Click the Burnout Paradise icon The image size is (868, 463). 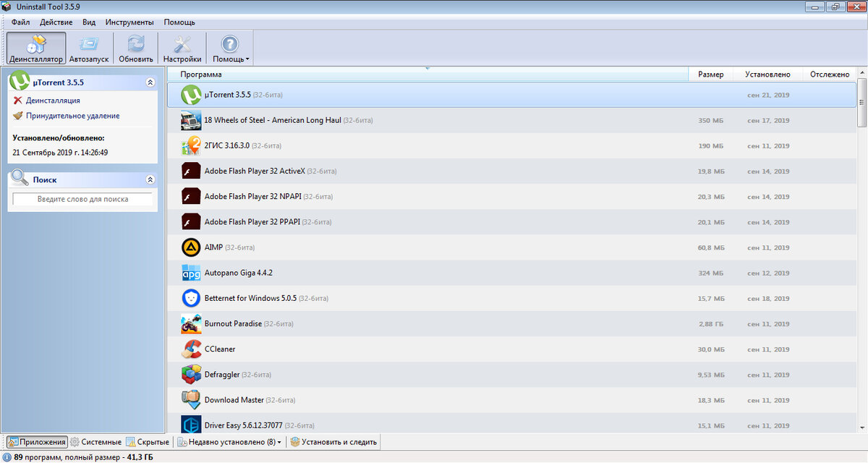[191, 323]
